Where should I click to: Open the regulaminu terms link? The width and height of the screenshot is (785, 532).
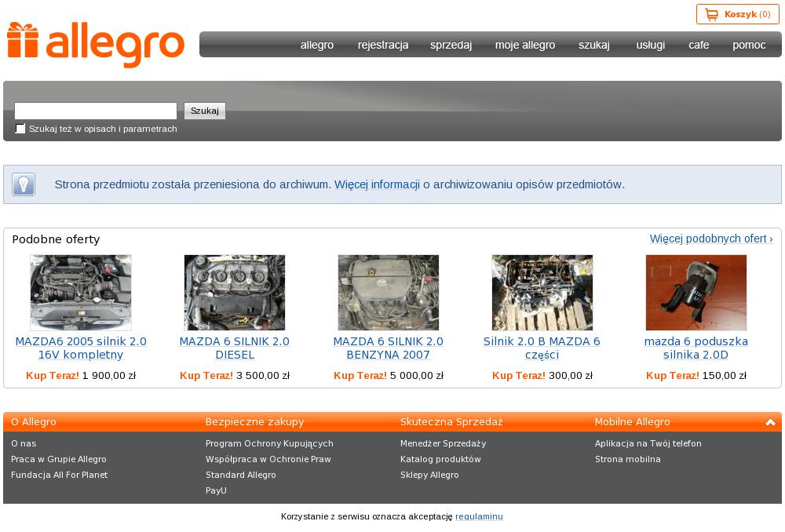[x=479, y=516]
